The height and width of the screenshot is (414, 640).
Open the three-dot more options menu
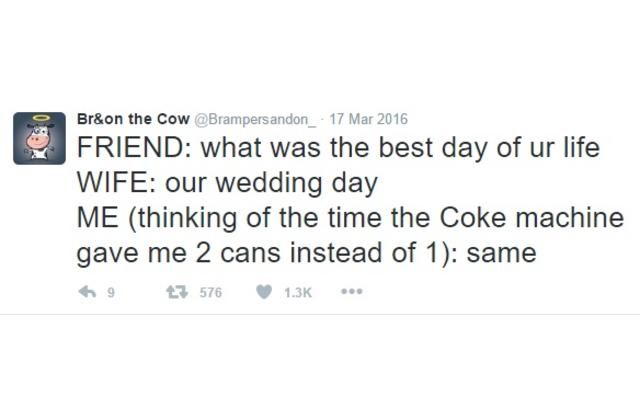point(350,293)
